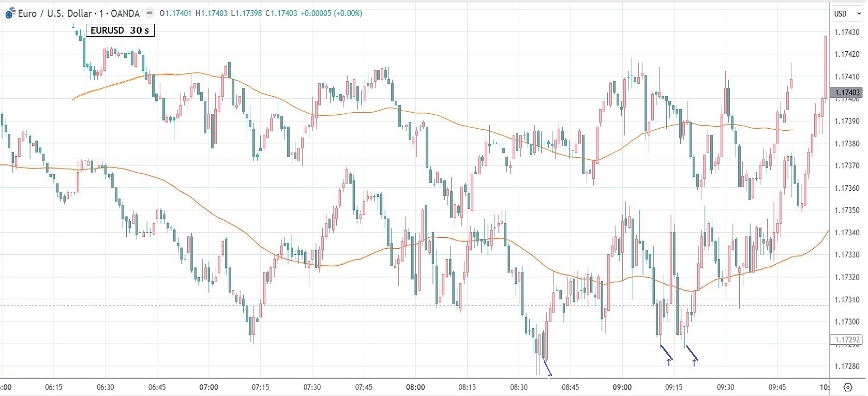Screen dimensions: 868x396
Task: Click the highlighted 1.17403 current price label
Action: pyautogui.click(x=847, y=93)
